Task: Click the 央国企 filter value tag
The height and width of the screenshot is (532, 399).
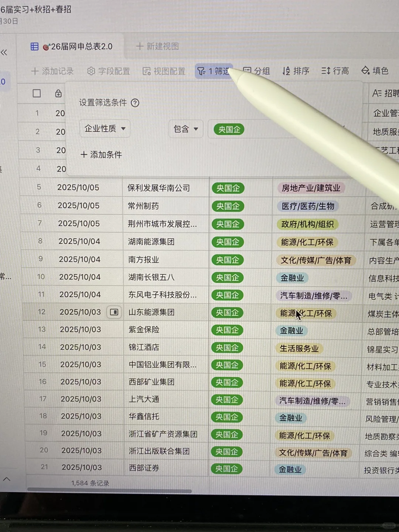Action: (229, 130)
